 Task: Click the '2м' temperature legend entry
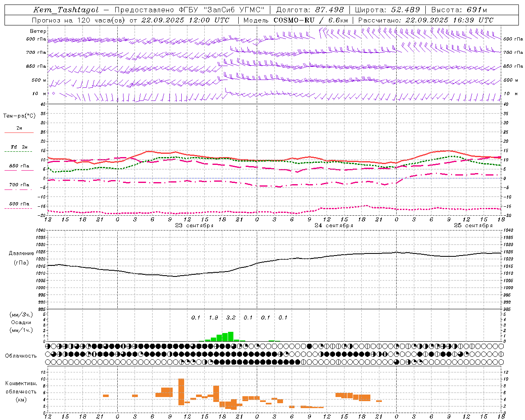(x=19, y=128)
